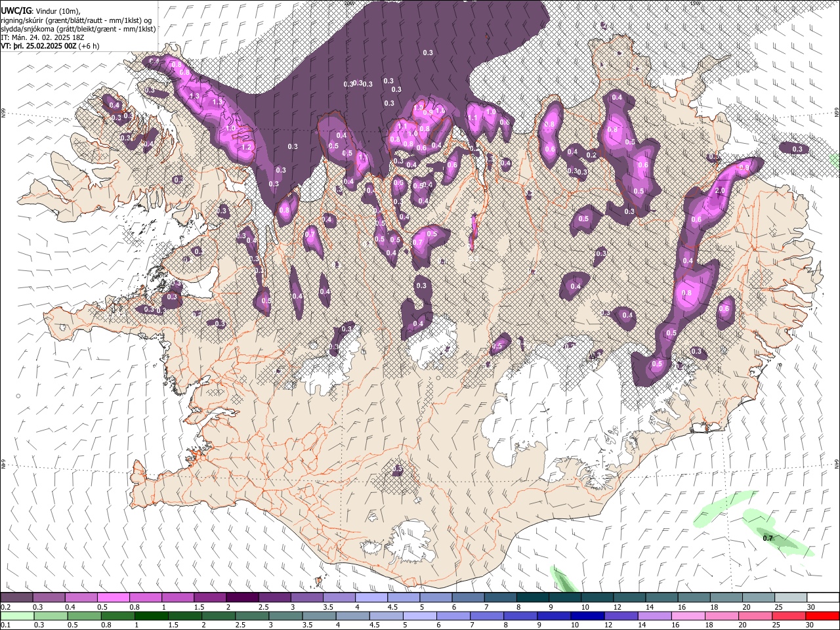Click the 'slydda/snjókoma' legend description line
The width and height of the screenshot is (840, 630).
pos(78,29)
